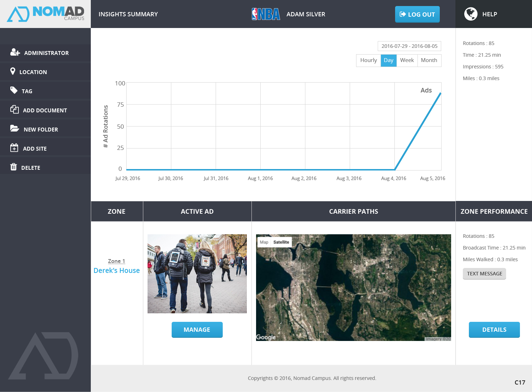
Task: Select the Day interval toggle
Action: (388, 60)
